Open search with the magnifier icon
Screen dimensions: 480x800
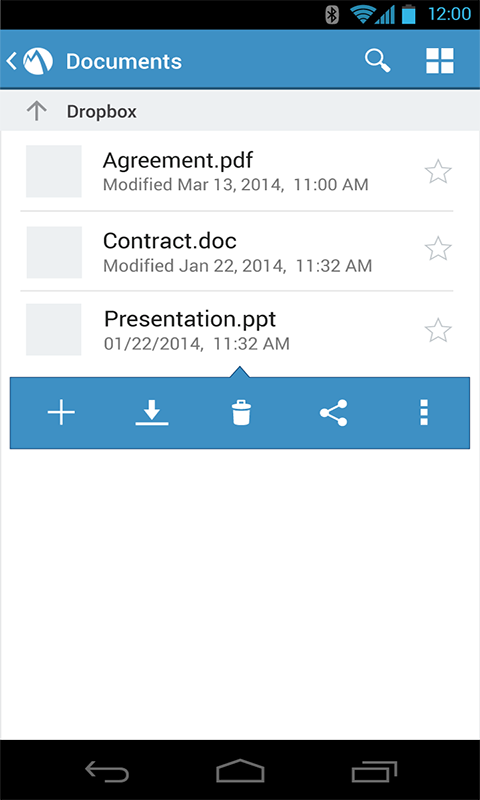[x=377, y=61]
